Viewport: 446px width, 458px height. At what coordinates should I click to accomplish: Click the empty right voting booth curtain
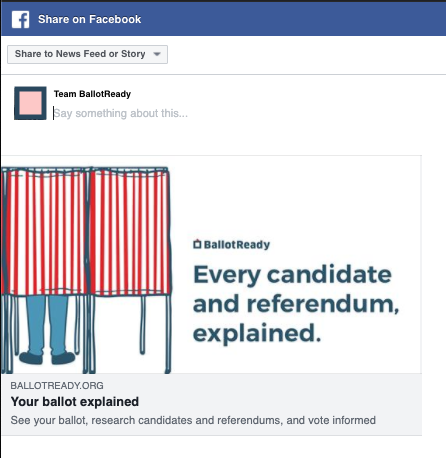tap(130, 232)
